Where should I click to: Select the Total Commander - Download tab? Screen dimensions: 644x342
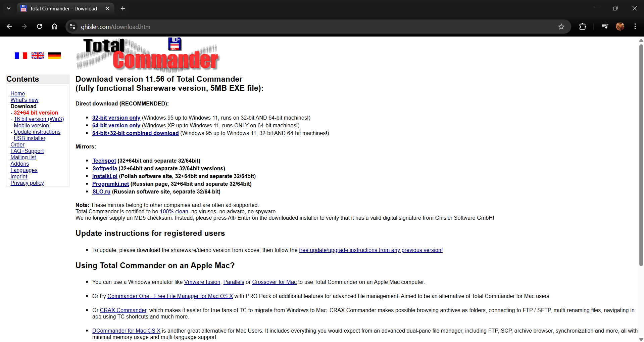click(x=63, y=8)
